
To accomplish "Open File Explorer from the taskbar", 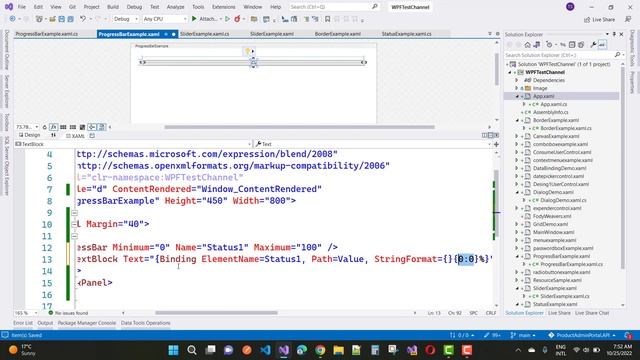I will tap(338, 350).
